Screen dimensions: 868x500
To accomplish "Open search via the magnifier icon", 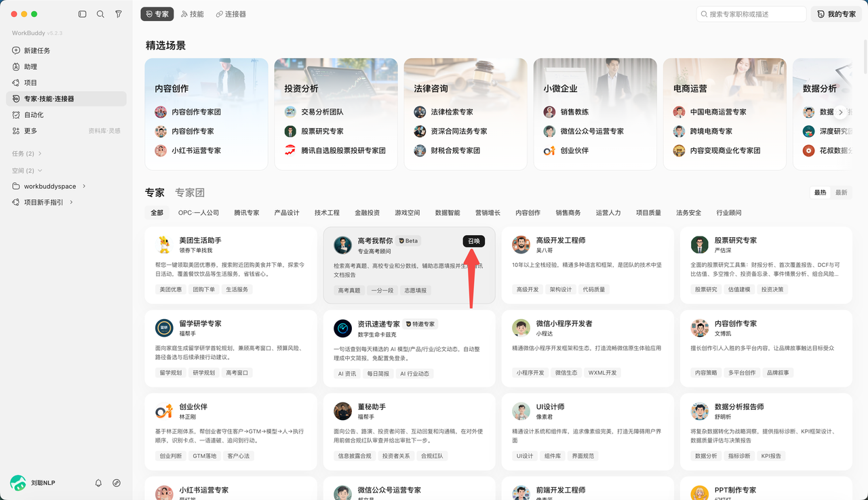I will click(100, 14).
